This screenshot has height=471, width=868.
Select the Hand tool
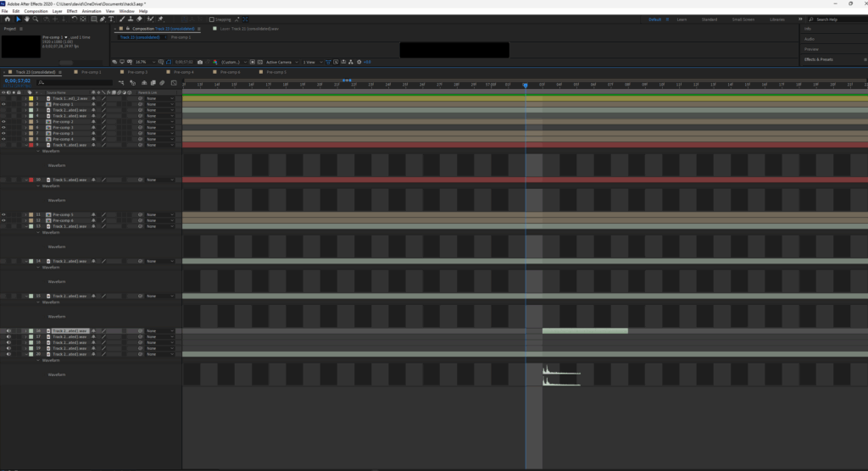click(x=26, y=19)
